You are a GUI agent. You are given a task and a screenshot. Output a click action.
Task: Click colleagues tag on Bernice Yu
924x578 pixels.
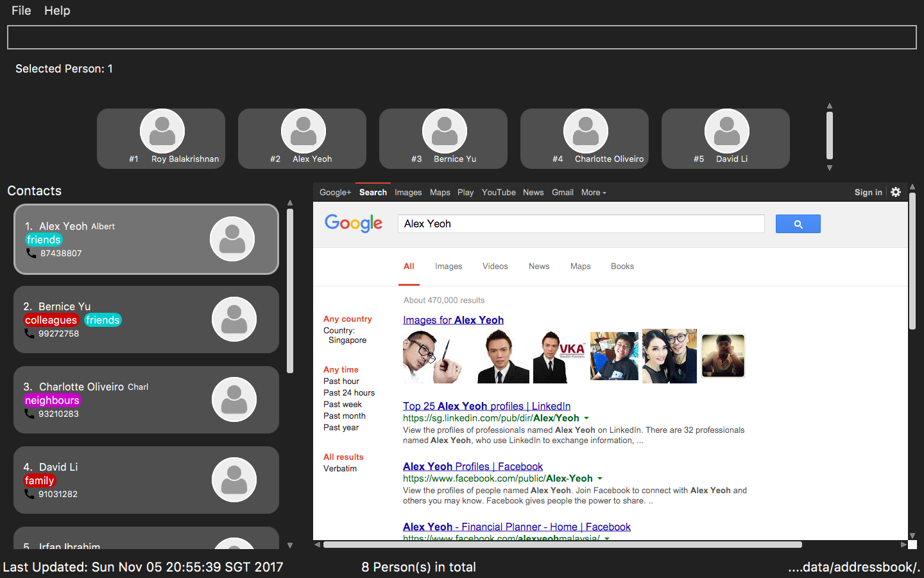click(51, 320)
